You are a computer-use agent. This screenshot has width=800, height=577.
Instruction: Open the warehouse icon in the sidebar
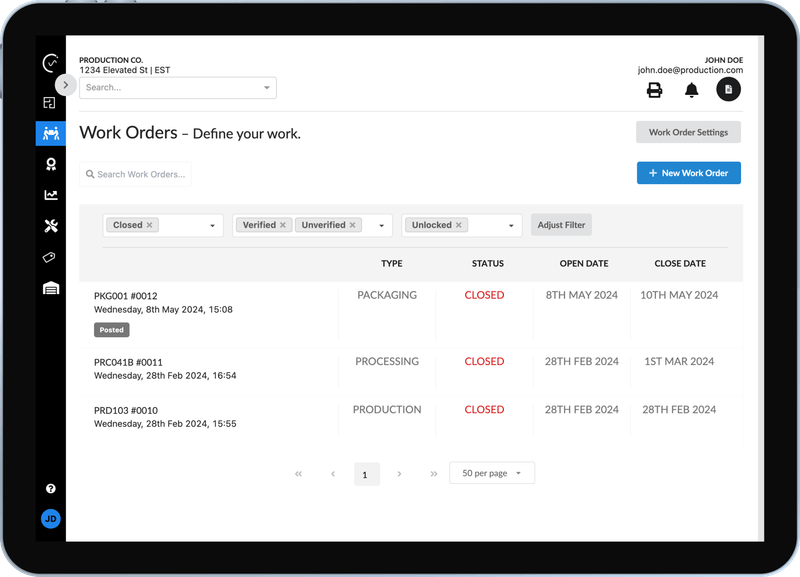pos(49,288)
